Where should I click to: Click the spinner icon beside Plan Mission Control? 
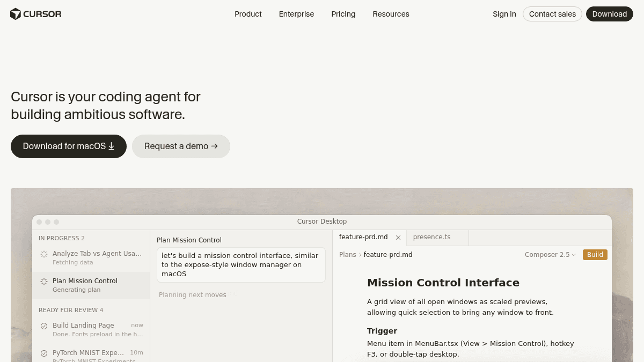point(44,281)
